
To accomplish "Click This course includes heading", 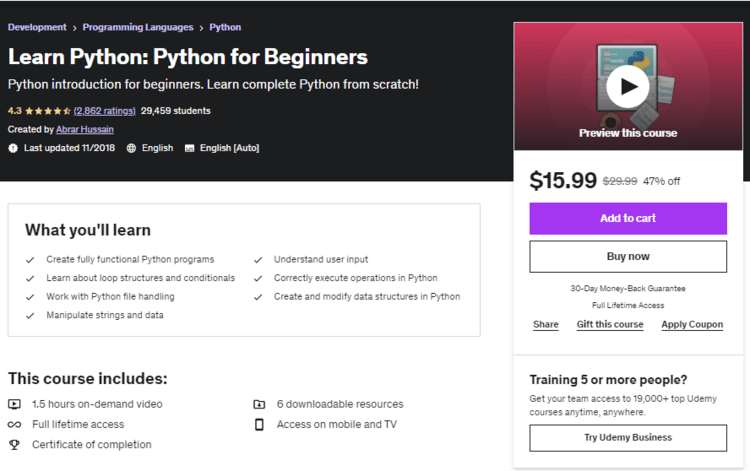I will coord(88,379).
